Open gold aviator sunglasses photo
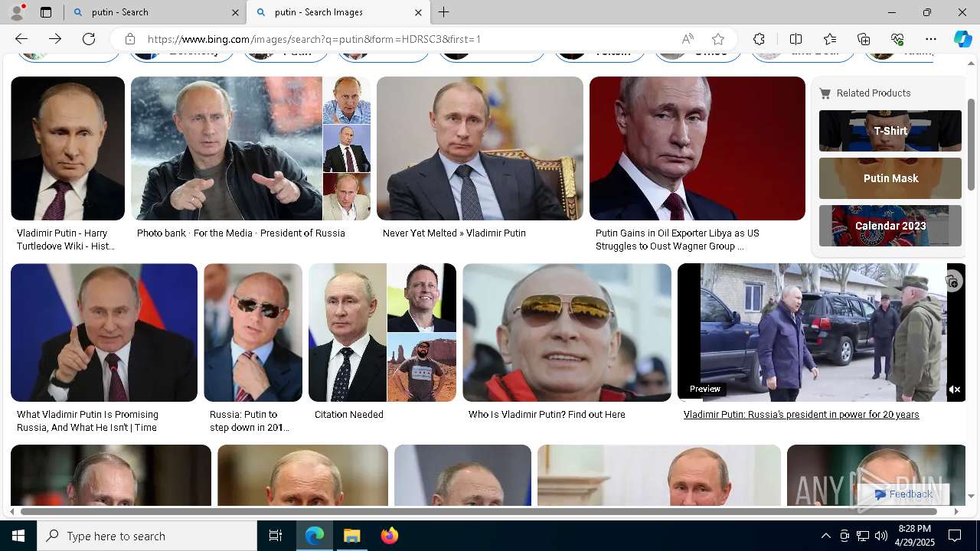Screen dimensions: 980x551 (567, 333)
